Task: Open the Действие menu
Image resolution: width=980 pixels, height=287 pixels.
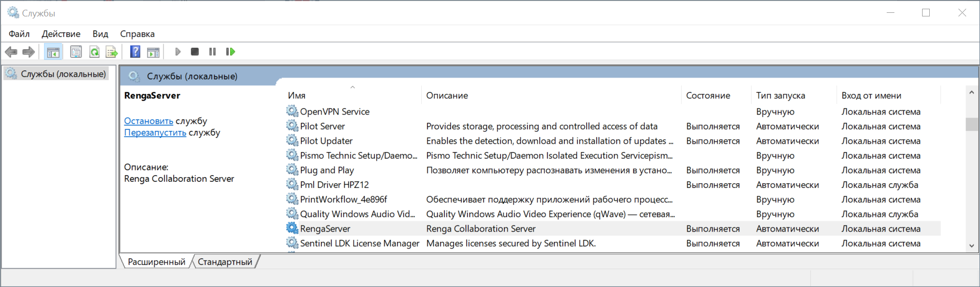Action: pos(61,34)
